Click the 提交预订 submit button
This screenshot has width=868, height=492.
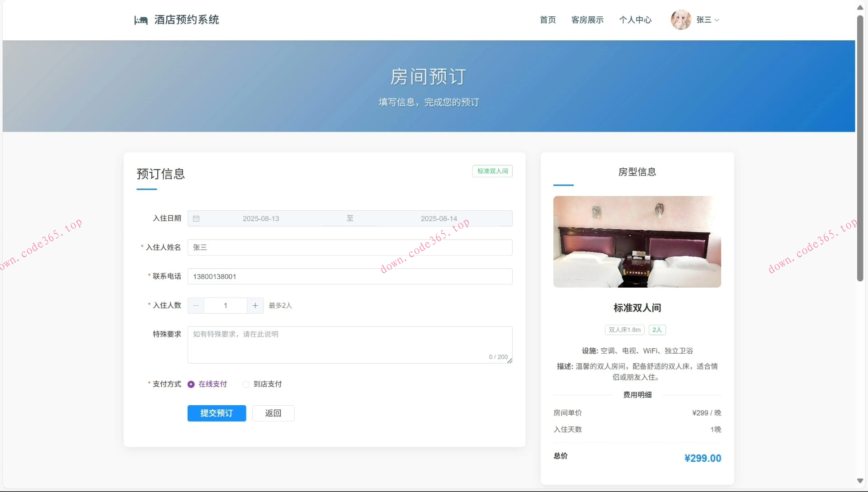[x=217, y=413]
